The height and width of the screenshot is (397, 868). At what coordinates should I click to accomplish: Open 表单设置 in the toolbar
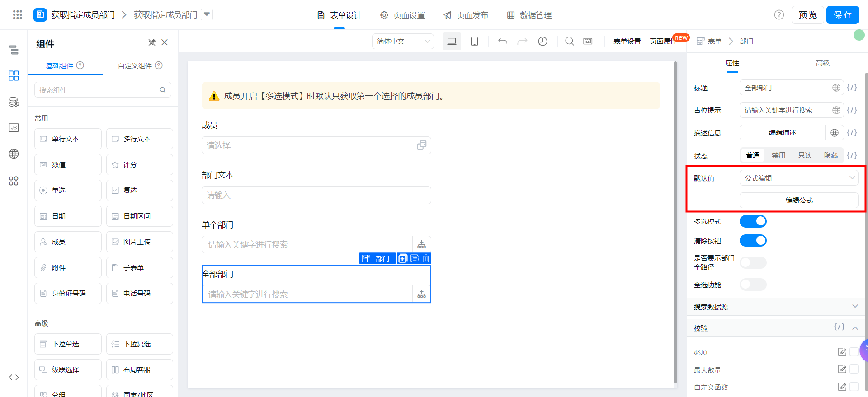[627, 41]
